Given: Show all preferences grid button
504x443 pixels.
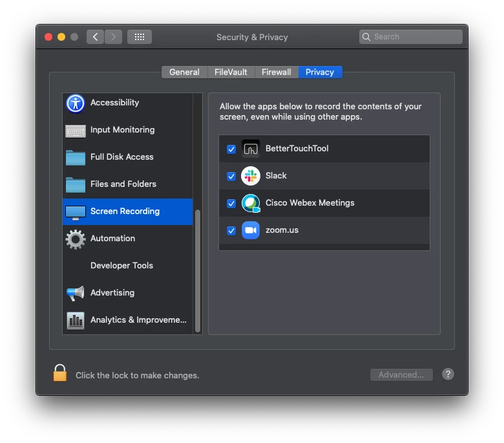Looking at the screenshot, I should [139, 37].
